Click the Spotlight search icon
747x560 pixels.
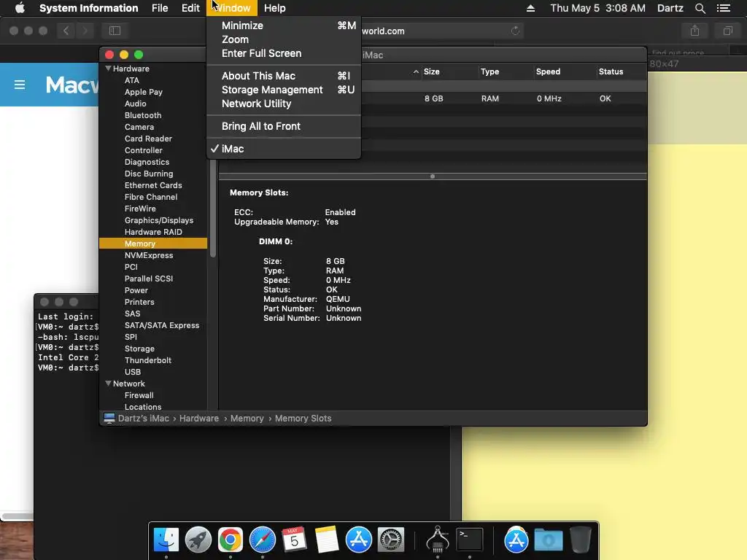pyautogui.click(x=700, y=8)
